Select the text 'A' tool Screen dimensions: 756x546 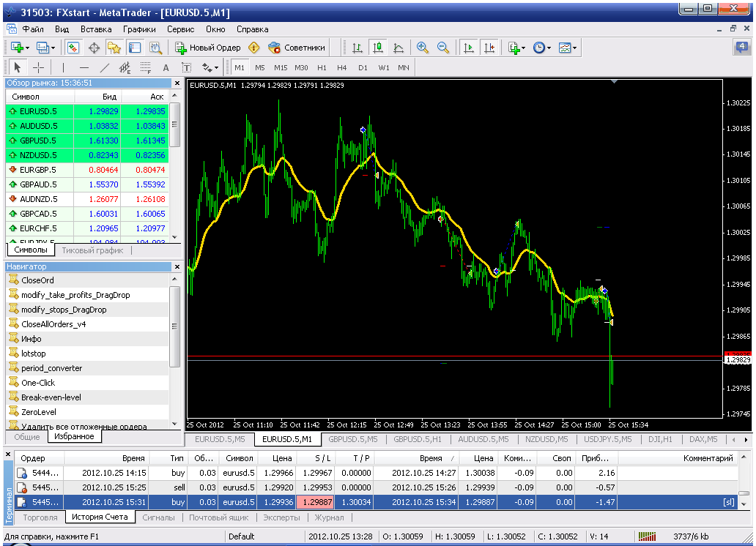coord(166,68)
